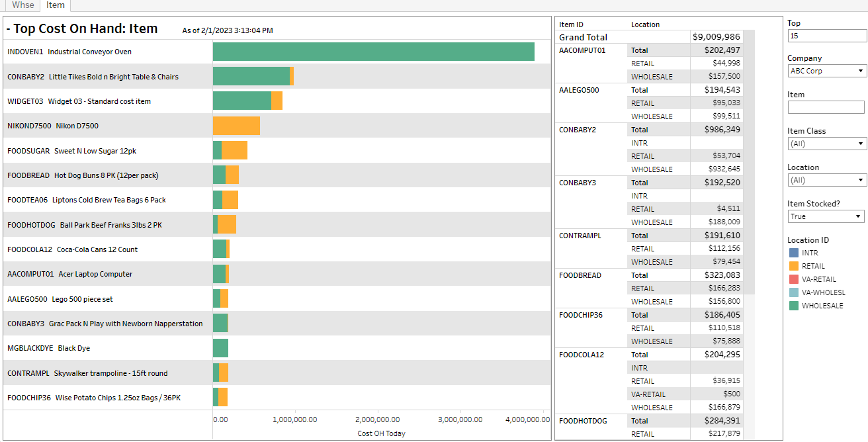Image resolution: width=868 pixels, height=442 pixels.
Task: Open the Location filter dropdown
Action: point(826,180)
